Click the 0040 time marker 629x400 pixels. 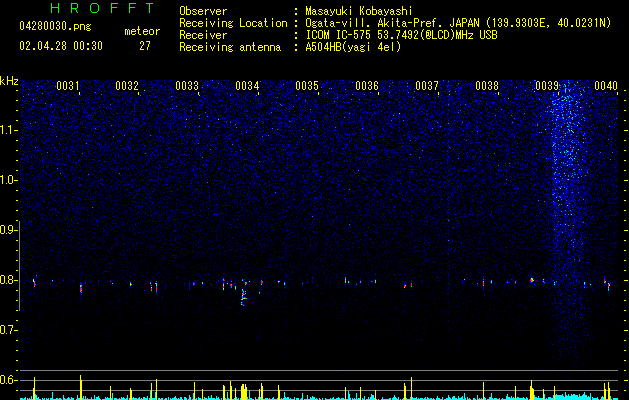click(606, 86)
